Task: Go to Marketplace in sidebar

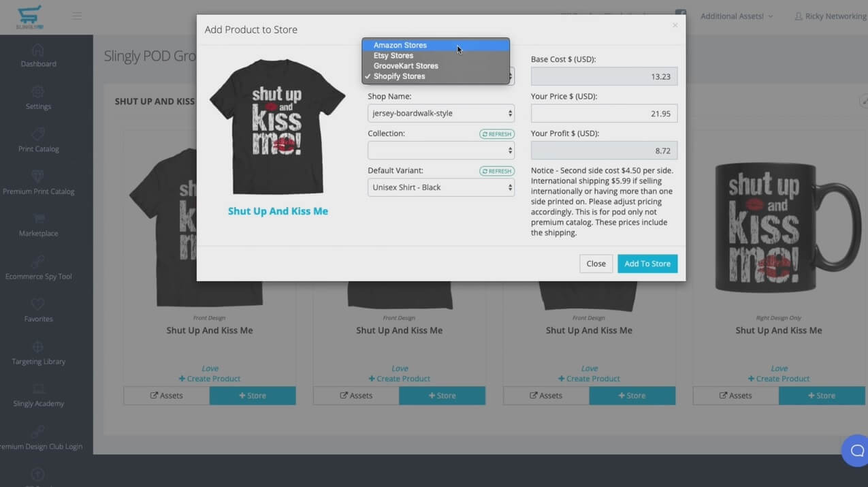Action: click(38, 225)
